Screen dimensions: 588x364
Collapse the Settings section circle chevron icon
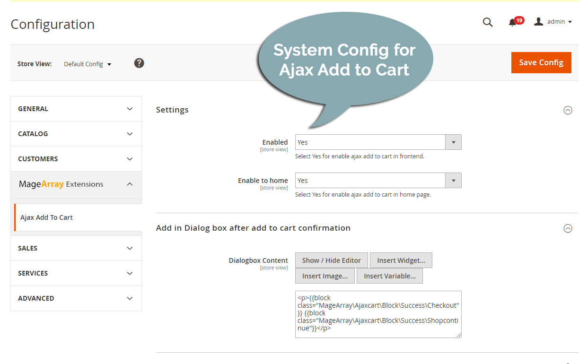(568, 110)
